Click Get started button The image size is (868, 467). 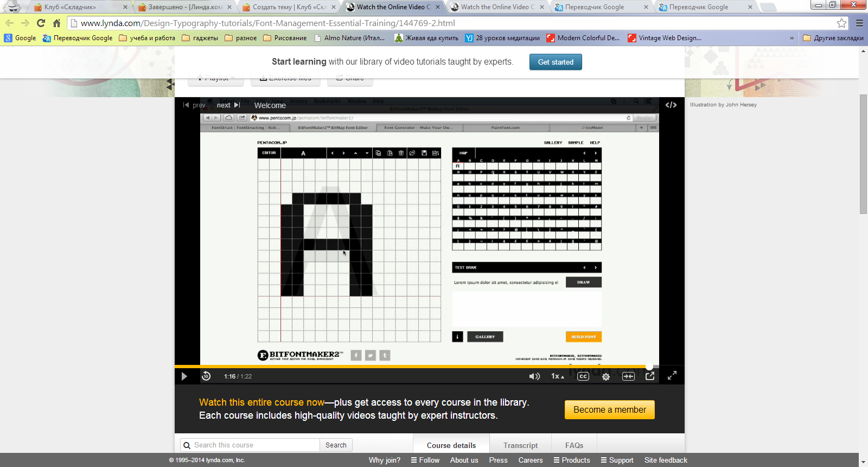(556, 62)
